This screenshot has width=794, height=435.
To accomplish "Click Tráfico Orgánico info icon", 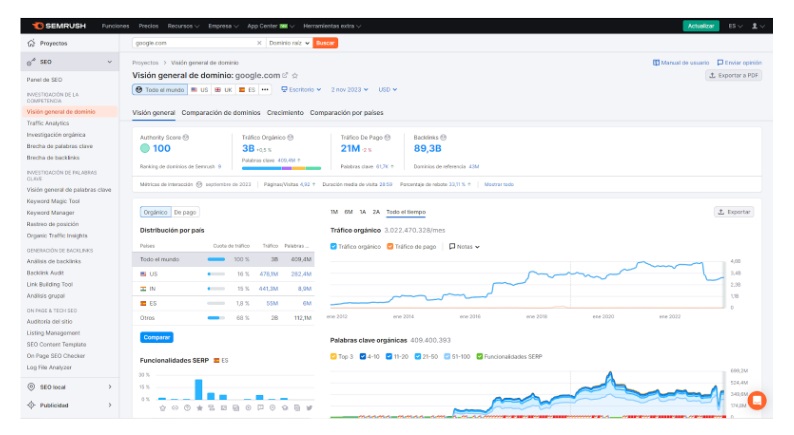I will (291, 137).
